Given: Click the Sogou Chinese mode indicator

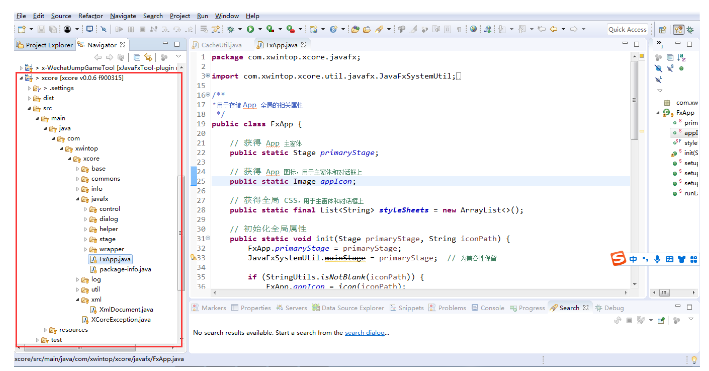Looking at the screenshot, I should 633,259.
